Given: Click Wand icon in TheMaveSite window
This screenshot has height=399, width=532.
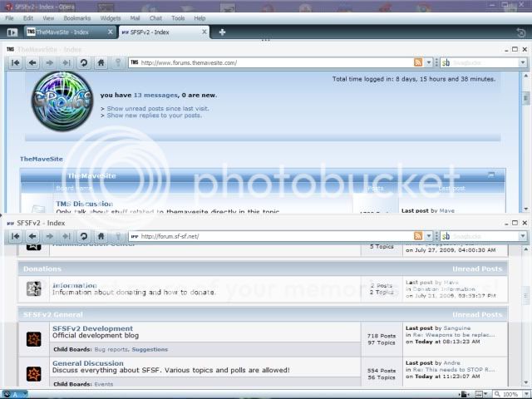Looking at the screenshot, I should click(118, 63).
